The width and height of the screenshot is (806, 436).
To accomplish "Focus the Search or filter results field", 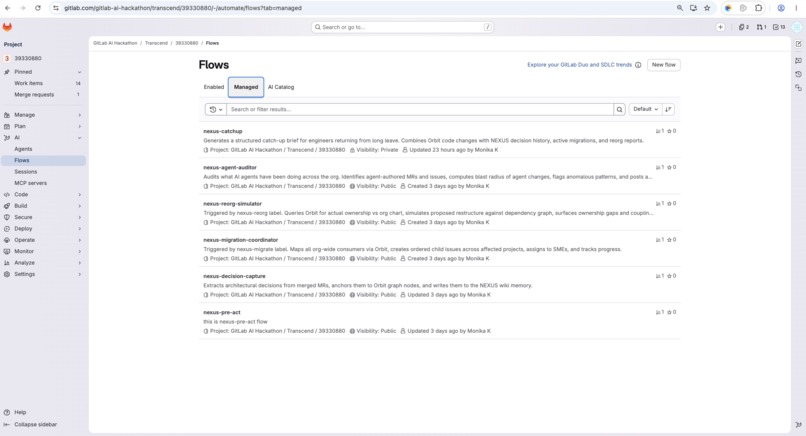I will [x=420, y=110].
